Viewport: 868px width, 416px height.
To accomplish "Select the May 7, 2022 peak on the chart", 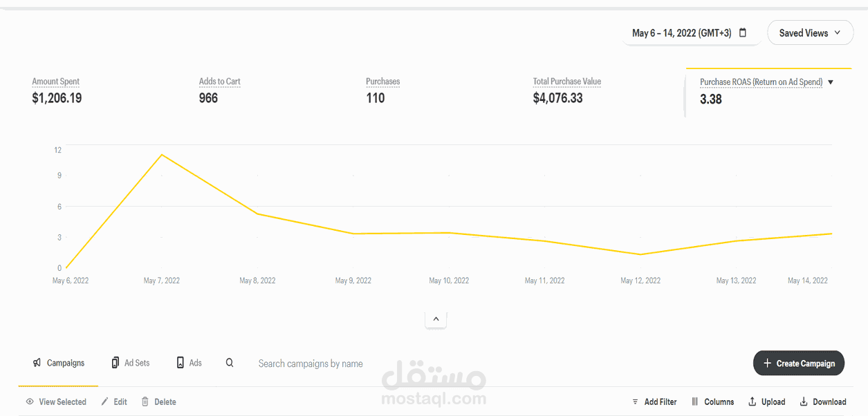I will [x=162, y=155].
